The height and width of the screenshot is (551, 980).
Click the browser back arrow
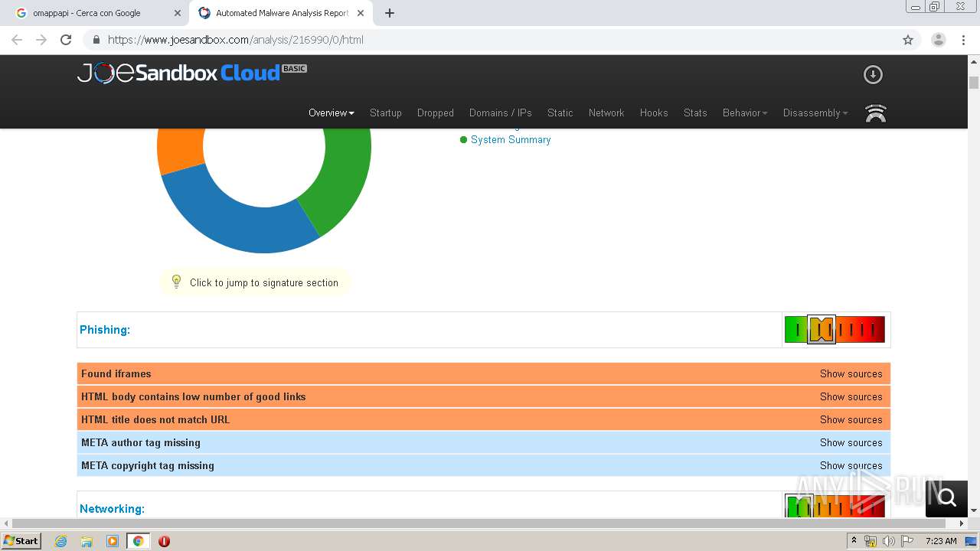tap(17, 40)
